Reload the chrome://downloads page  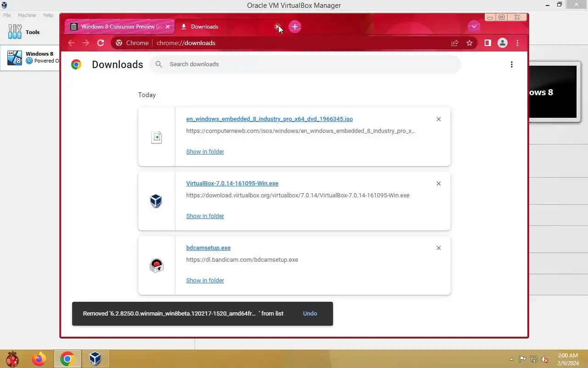pyautogui.click(x=101, y=43)
